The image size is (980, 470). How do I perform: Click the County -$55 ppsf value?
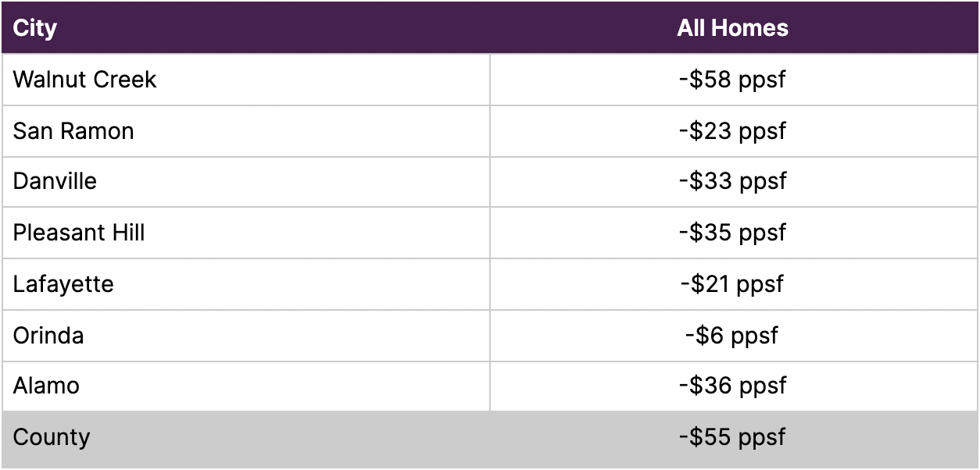coord(732,437)
